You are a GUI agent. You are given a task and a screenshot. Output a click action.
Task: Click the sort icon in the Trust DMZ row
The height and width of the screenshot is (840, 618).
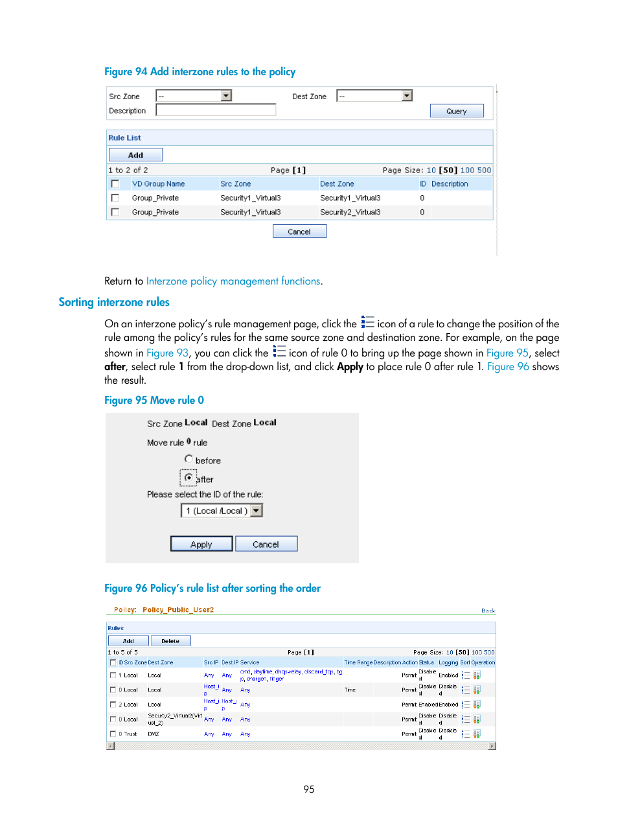[466, 734]
